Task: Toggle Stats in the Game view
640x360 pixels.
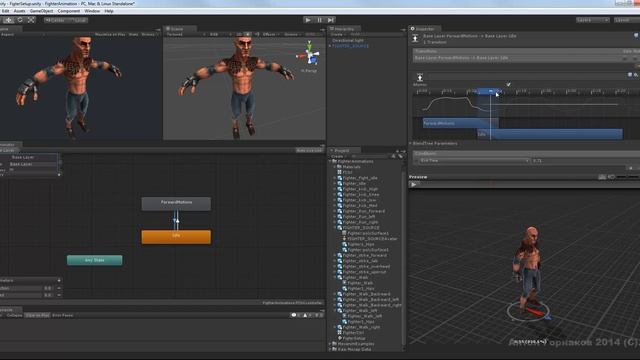Action: [133, 35]
